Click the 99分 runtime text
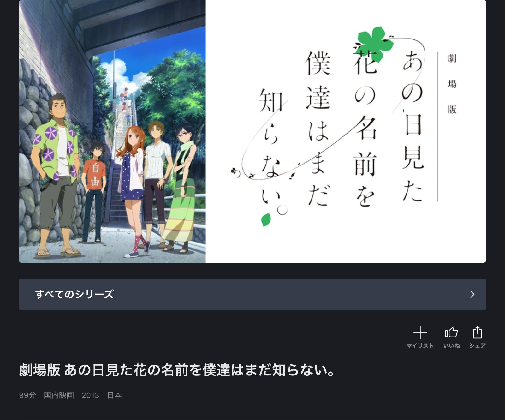Screen dimensions: 505x420 (x=27, y=395)
